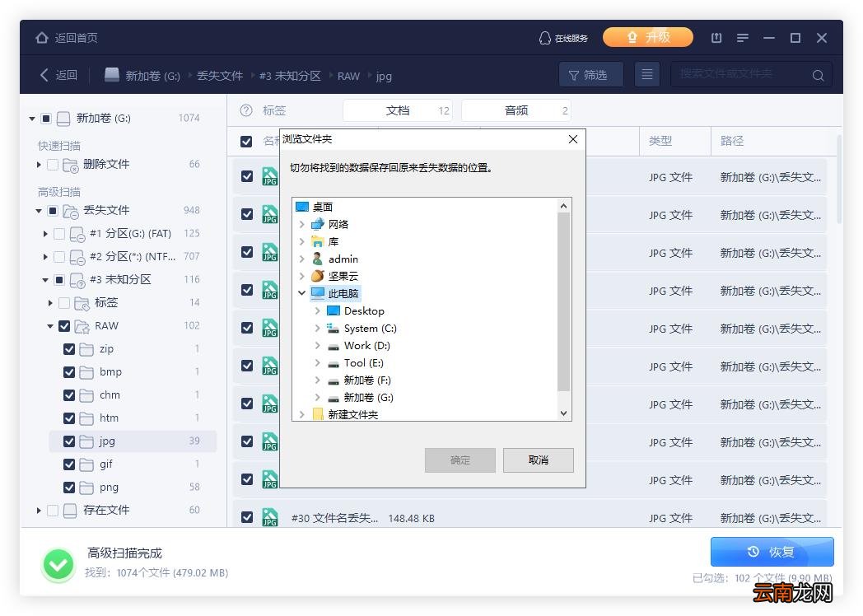The width and height of the screenshot is (863, 616).
Task: Collapse the 丢失文件 tree node
Action: coord(39,211)
